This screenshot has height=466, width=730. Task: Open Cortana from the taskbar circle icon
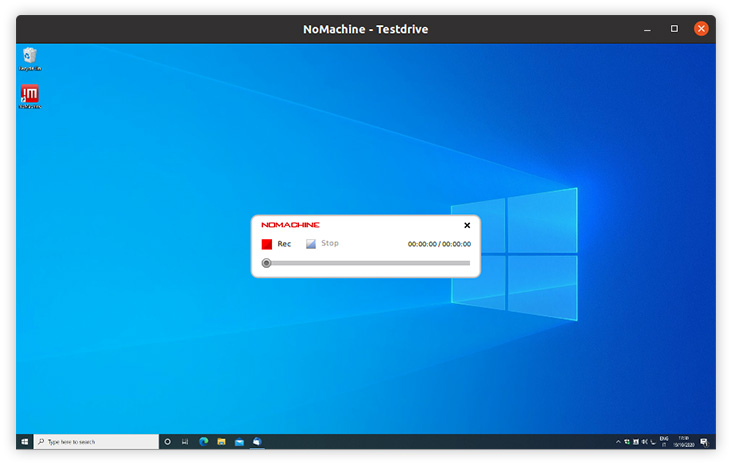(168, 441)
